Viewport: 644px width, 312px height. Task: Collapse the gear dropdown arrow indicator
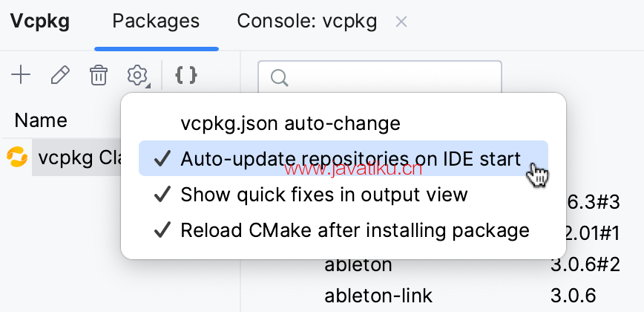(148, 85)
